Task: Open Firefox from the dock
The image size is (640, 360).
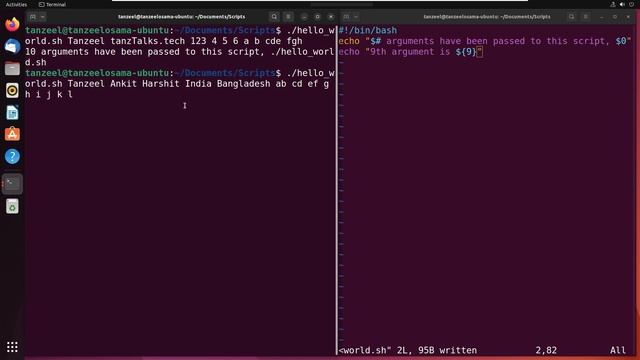Action: 12,24
